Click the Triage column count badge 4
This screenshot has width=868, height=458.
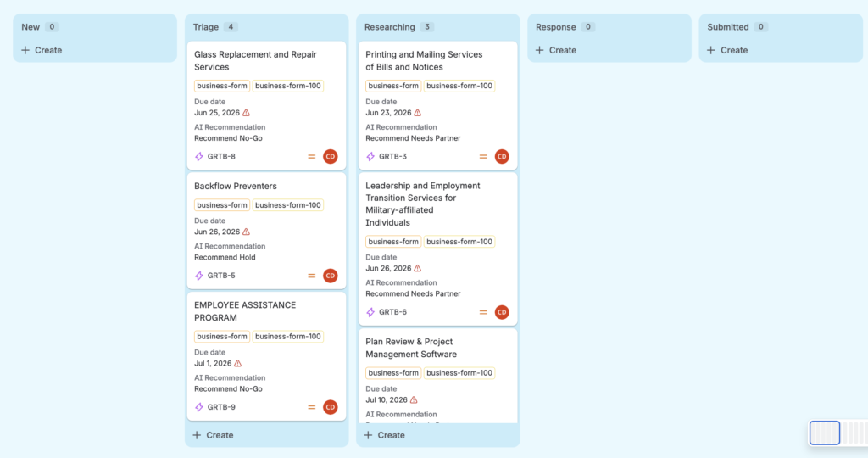click(x=231, y=26)
